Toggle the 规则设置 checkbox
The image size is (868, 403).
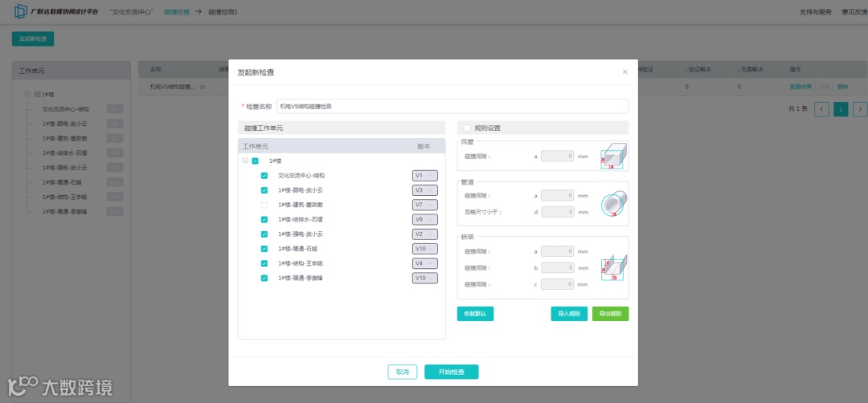(x=467, y=128)
